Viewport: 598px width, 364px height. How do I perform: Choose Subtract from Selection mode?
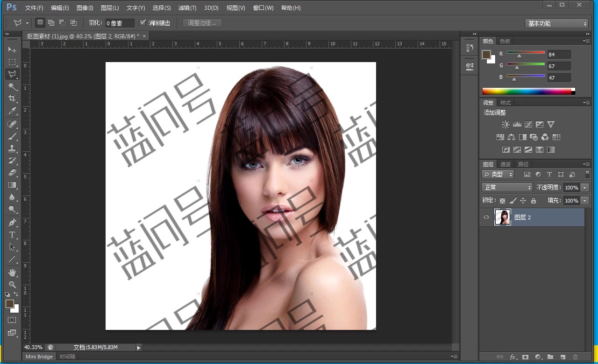click(x=62, y=22)
